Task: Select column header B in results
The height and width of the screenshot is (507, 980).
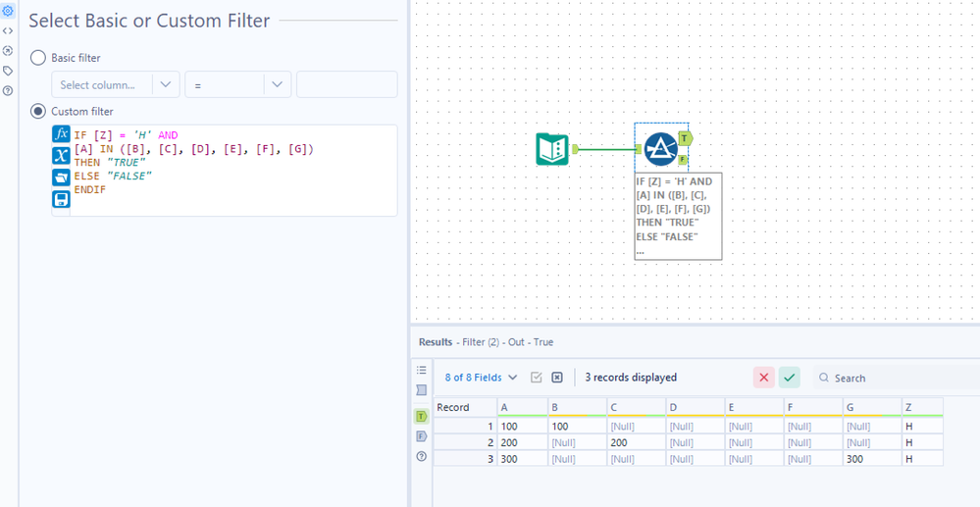Action: pos(578,408)
